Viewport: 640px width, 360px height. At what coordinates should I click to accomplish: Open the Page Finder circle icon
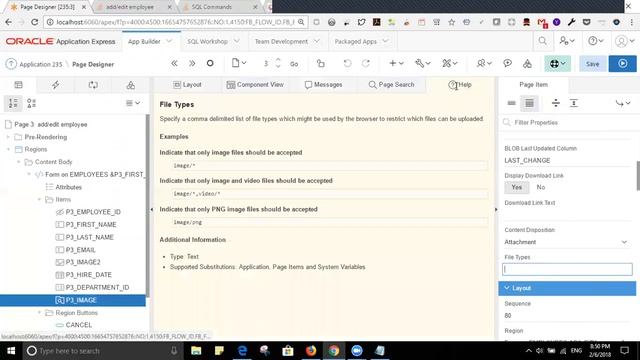(210, 63)
